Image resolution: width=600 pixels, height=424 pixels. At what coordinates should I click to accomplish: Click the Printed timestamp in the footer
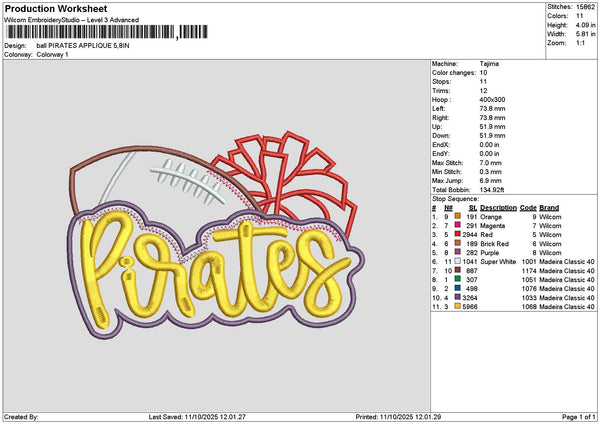click(398, 417)
